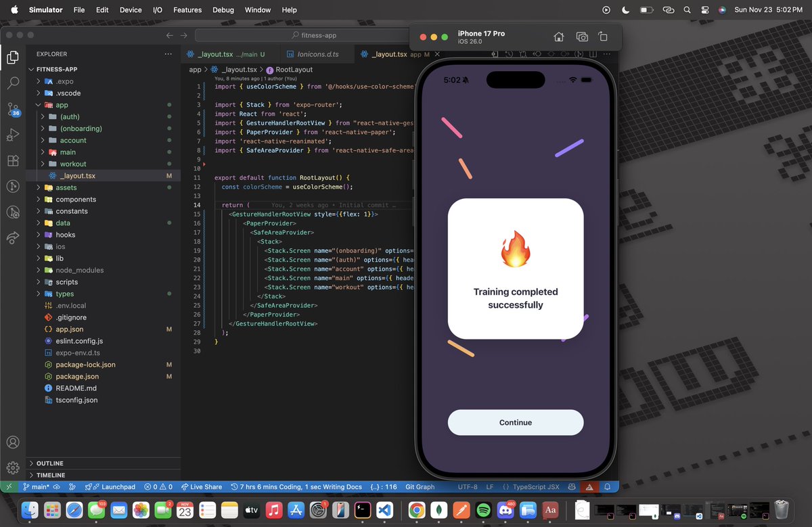Screen dimensions: 812x527
Task: Take a Simulator screenshot with the camera icon
Action: (x=581, y=37)
